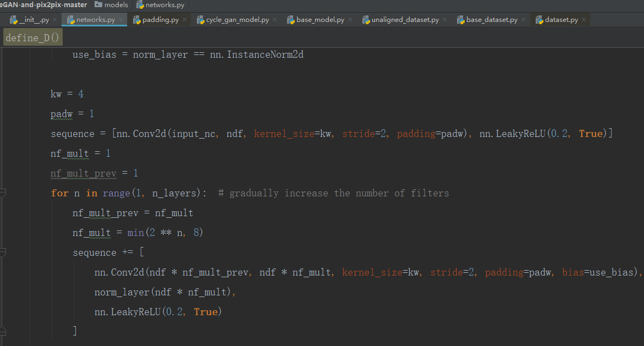The width and height of the screenshot is (644, 346).
Task: Click the Python icon on the networks.py tab
Action: (71, 19)
